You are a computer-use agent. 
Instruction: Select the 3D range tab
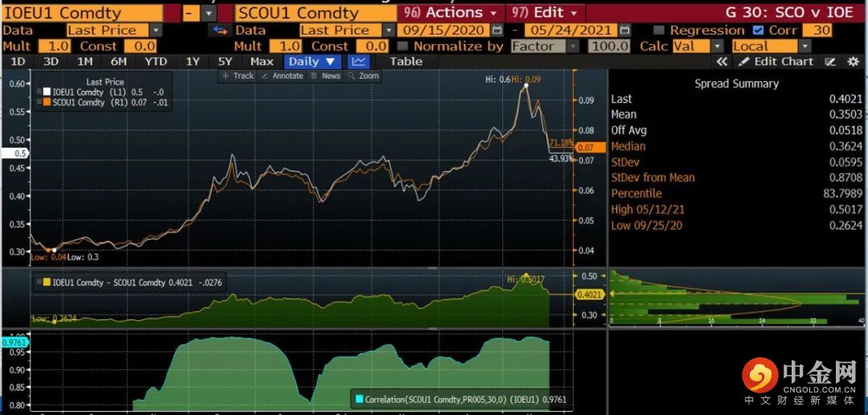coord(51,61)
